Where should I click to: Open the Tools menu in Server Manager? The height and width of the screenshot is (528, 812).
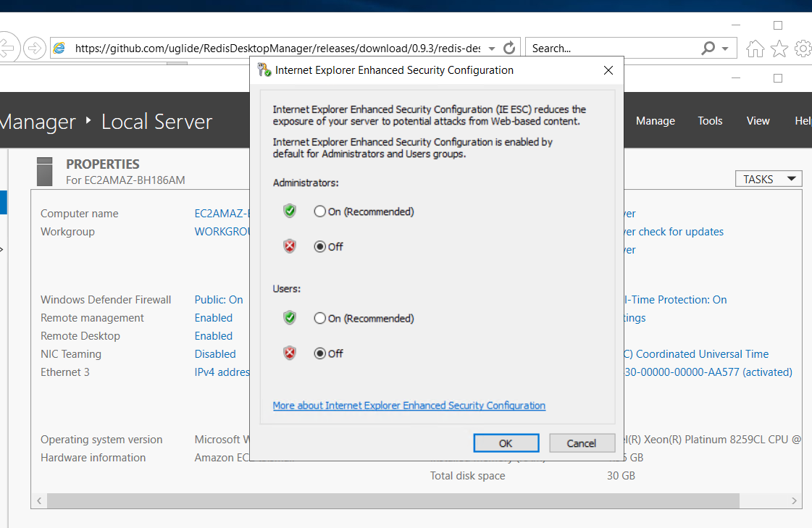[709, 121]
